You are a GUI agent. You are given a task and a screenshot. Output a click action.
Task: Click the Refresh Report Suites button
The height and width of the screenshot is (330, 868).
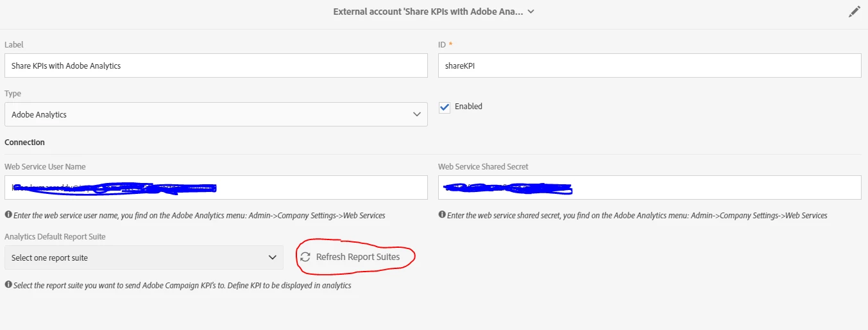pos(350,257)
